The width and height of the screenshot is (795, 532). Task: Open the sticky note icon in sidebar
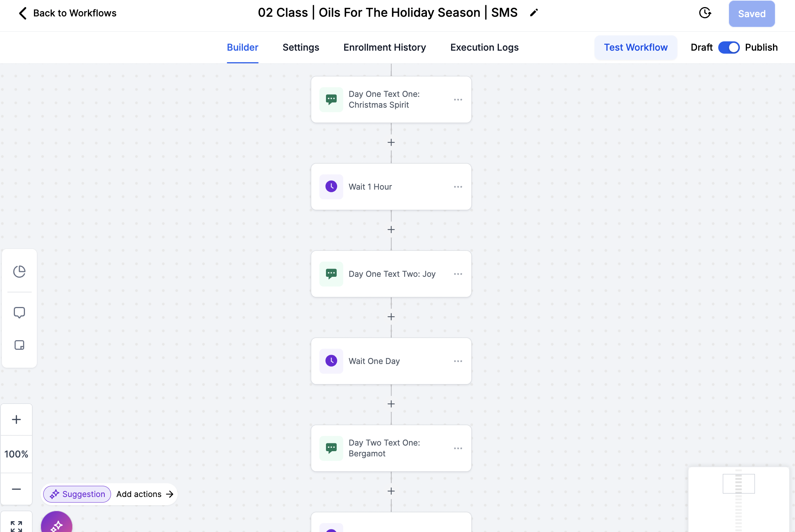tap(19, 345)
